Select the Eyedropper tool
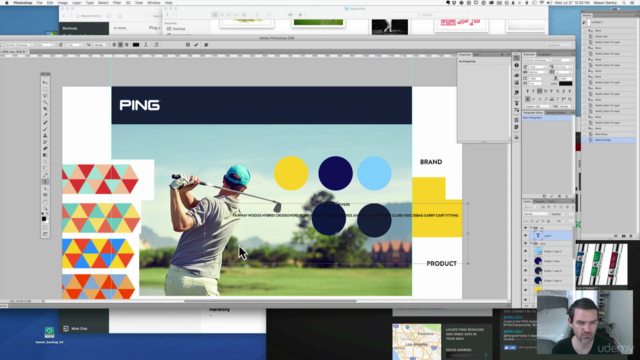The image size is (640, 360). 45,116
